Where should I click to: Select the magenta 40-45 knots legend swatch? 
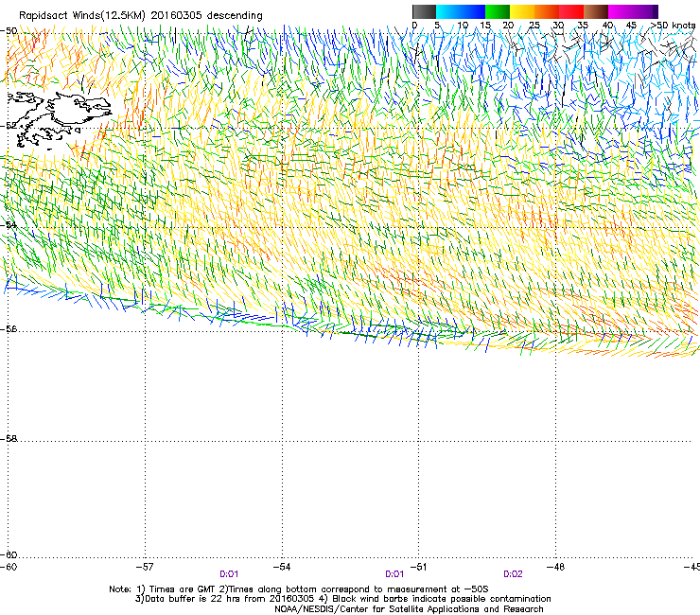[621, 11]
